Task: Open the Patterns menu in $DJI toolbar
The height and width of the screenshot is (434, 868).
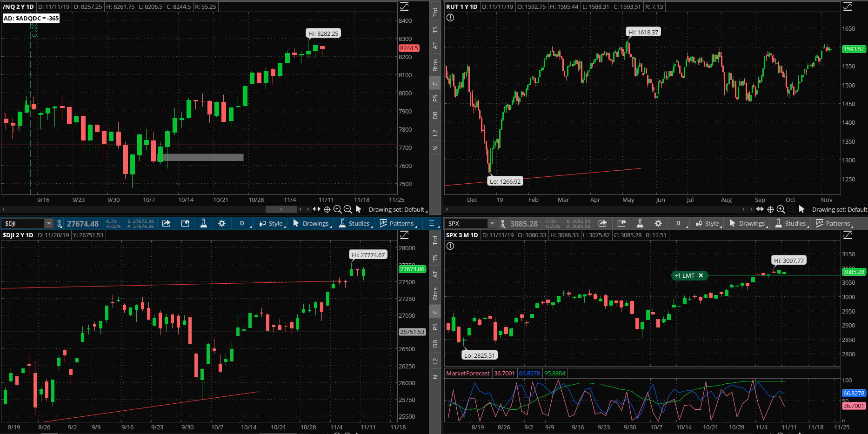Action: [398, 223]
